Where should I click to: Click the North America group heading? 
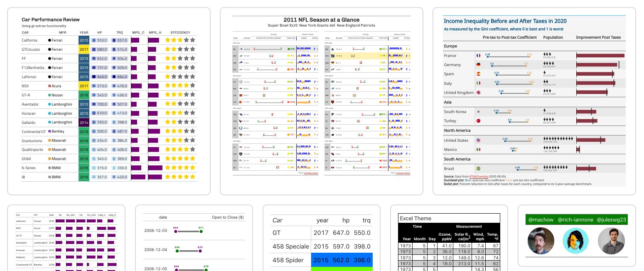(457, 131)
